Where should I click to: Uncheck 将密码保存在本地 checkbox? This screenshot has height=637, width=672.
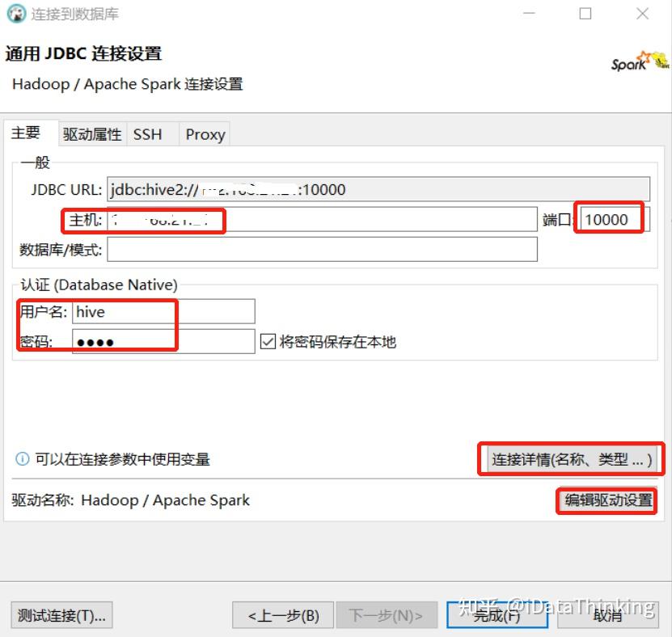[x=267, y=340]
